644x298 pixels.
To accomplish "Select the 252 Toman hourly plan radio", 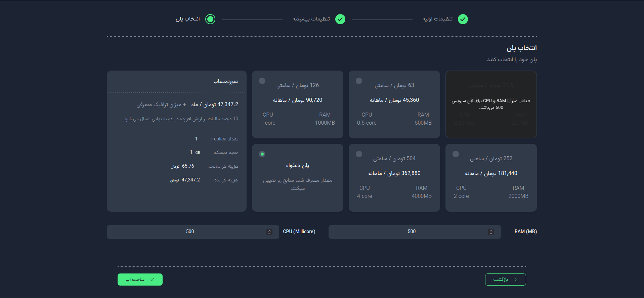I will pos(456,154).
